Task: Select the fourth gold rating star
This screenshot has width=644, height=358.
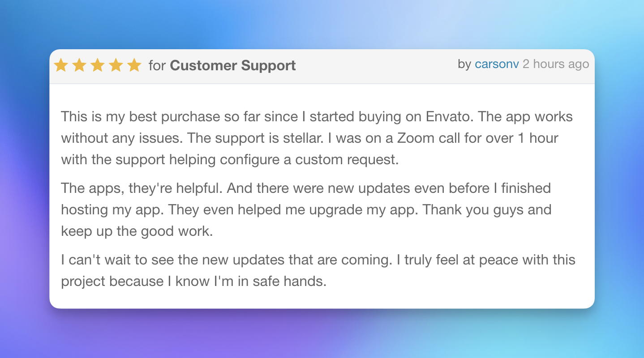Action: pyautogui.click(x=116, y=65)
